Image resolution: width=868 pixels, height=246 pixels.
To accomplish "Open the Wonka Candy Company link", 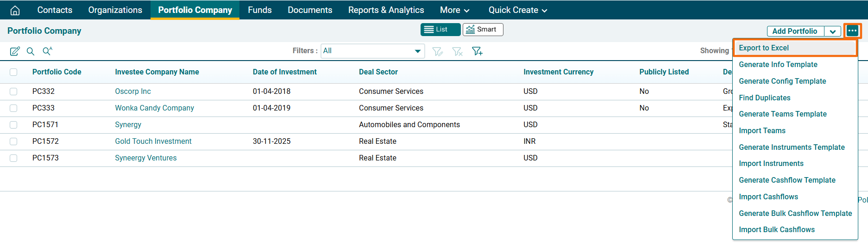I will 154,108.
